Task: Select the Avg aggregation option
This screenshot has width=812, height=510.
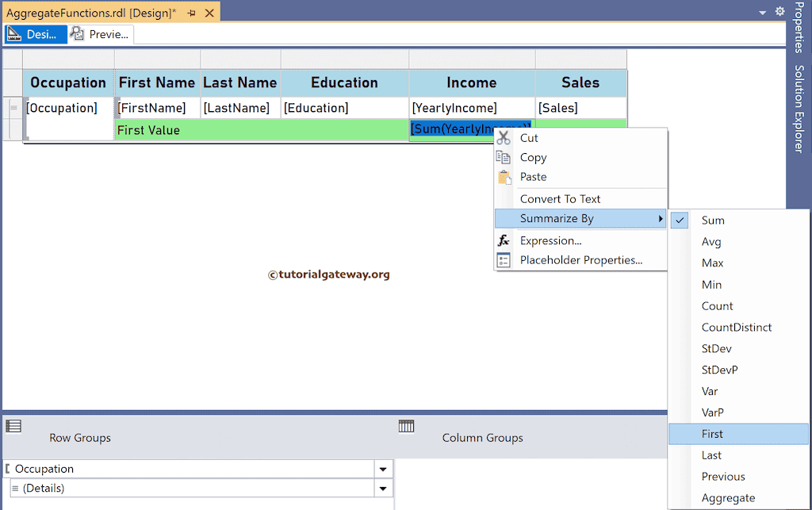Action: 711,241
